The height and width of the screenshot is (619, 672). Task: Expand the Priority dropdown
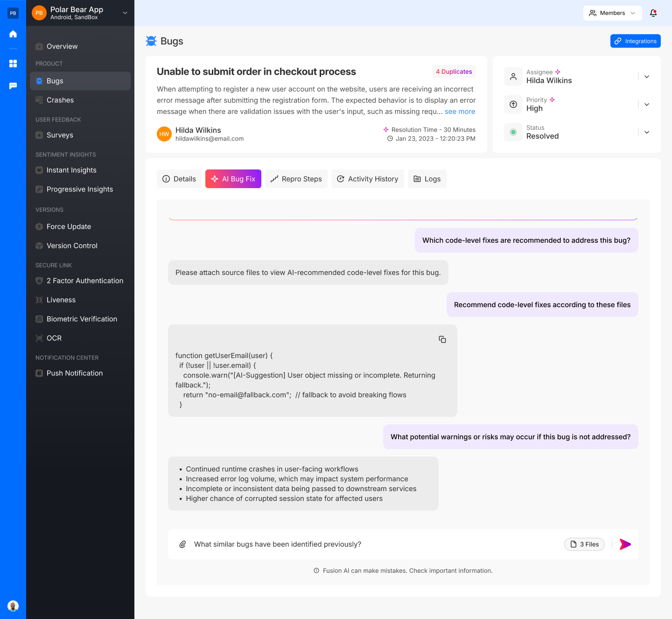coord(647,105)
